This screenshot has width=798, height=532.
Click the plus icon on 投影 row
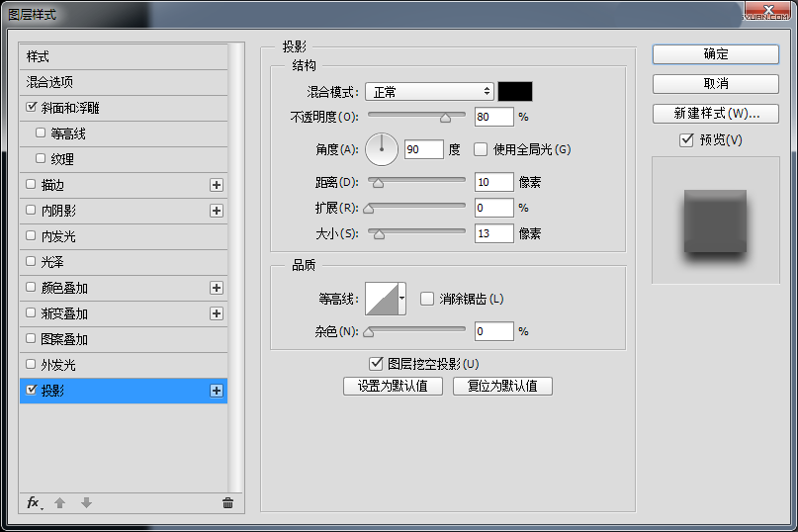[x=217, y=391]
